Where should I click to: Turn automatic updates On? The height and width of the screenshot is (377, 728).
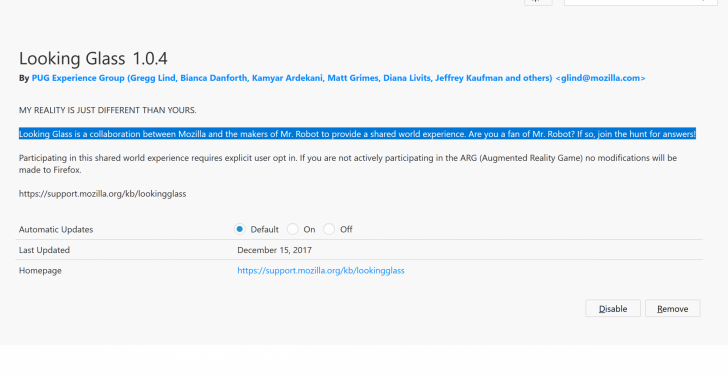pyautogui.click(x=292, y=229)
